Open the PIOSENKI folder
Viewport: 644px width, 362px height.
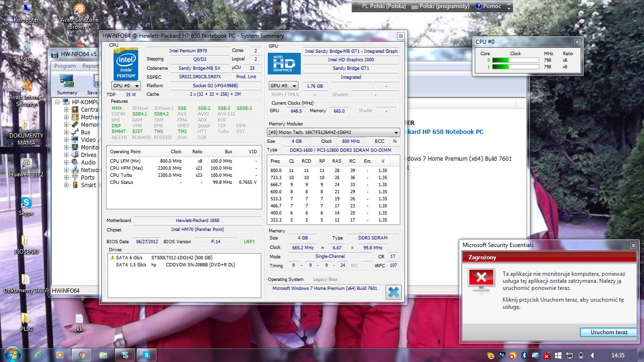click(26, 245)
